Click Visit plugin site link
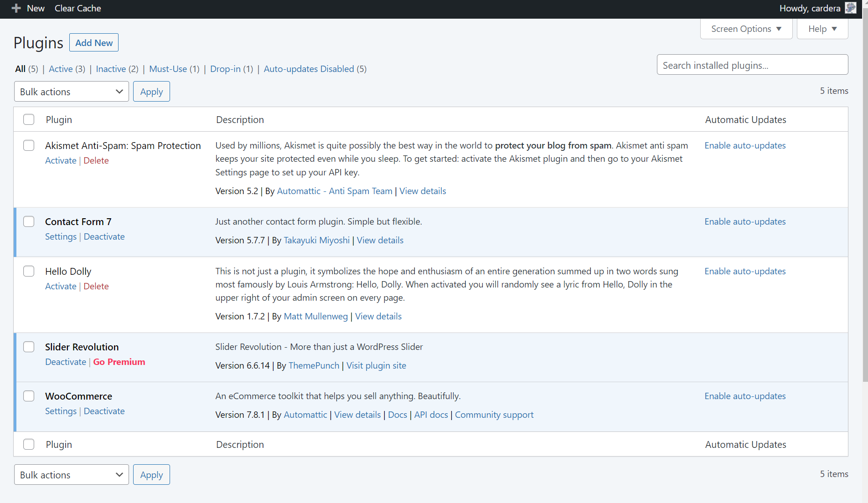 point(376,365)
